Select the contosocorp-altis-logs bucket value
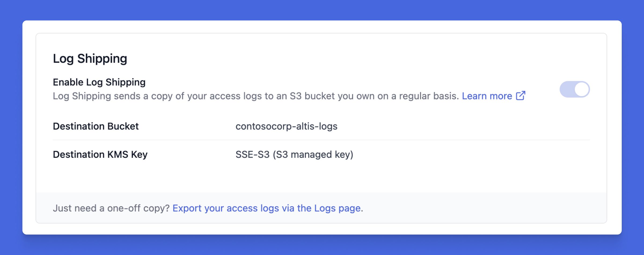Screen dimensions: 644x255 (x=286, y=126)
